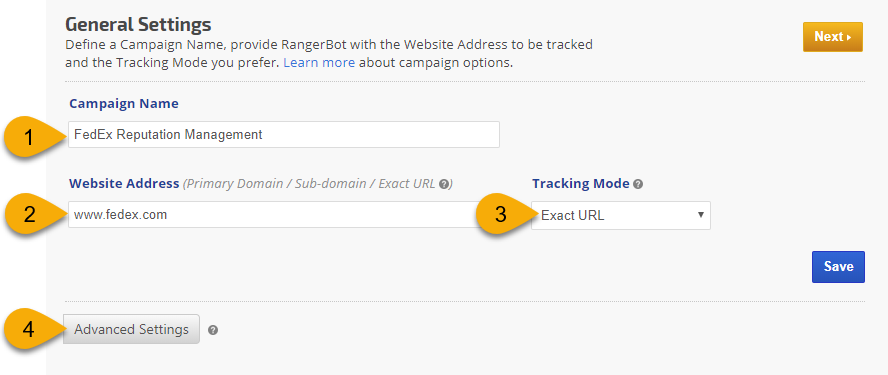Click into the www.fedex.com address field
The height and width of the screenshot is (375, 888).
[275, 215]
